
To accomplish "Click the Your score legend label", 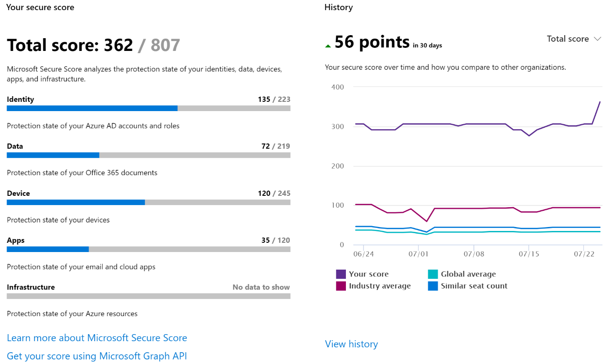I will click(x=369, y=274).
